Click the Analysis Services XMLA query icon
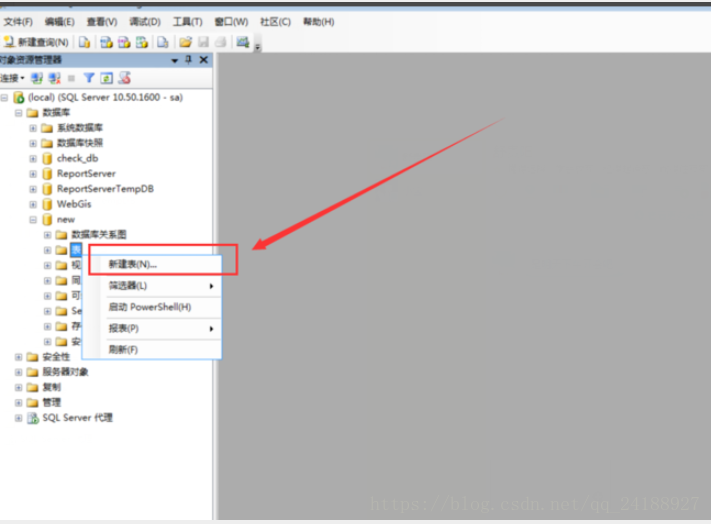Image resolution: width=711 pixels, height=524 pixels. 142,42
